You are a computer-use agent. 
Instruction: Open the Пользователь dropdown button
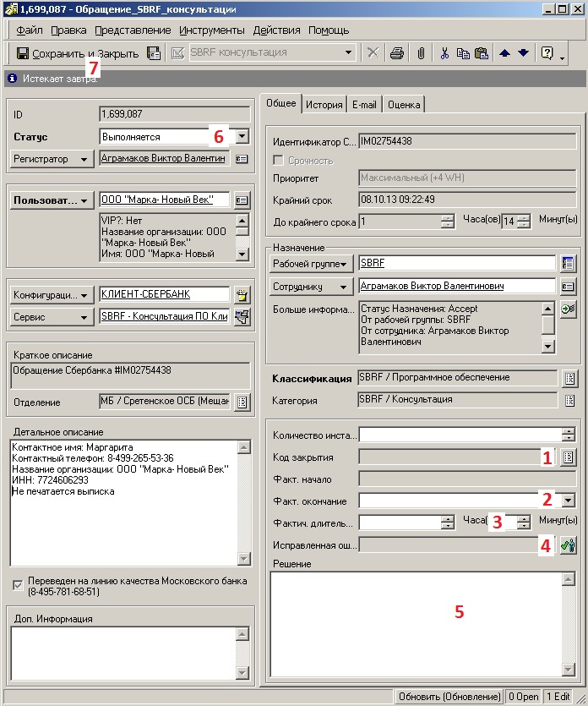coord(51,200)
